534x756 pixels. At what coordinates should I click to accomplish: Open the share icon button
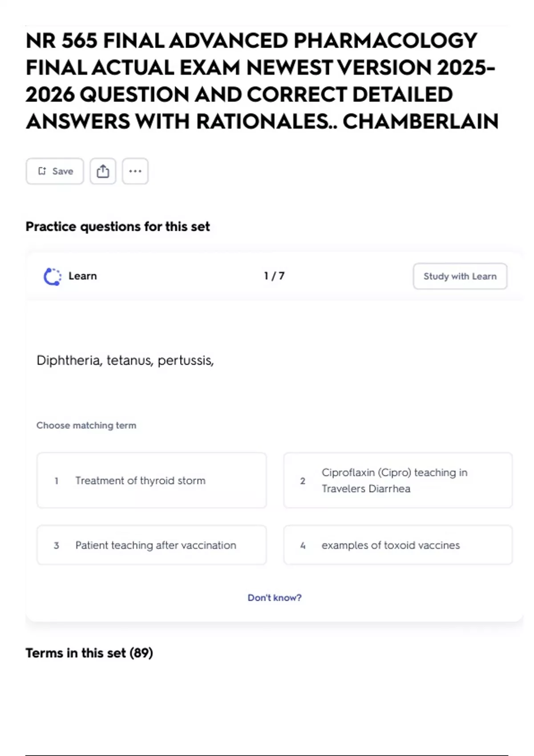pos(103,171)
